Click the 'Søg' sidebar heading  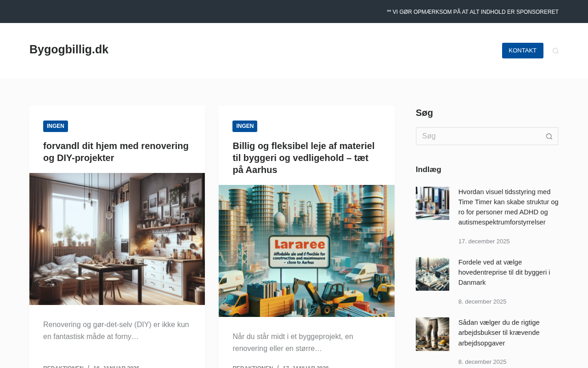(424, 113)
